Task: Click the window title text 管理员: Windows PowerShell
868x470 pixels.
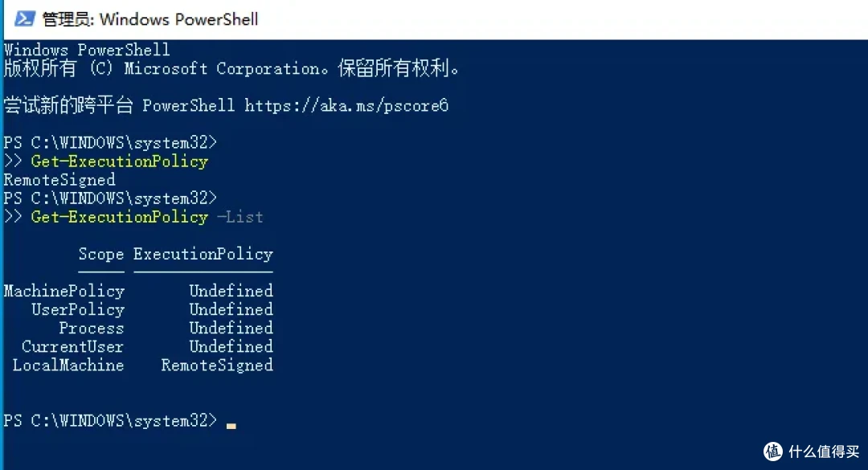Action: (150, 19)
